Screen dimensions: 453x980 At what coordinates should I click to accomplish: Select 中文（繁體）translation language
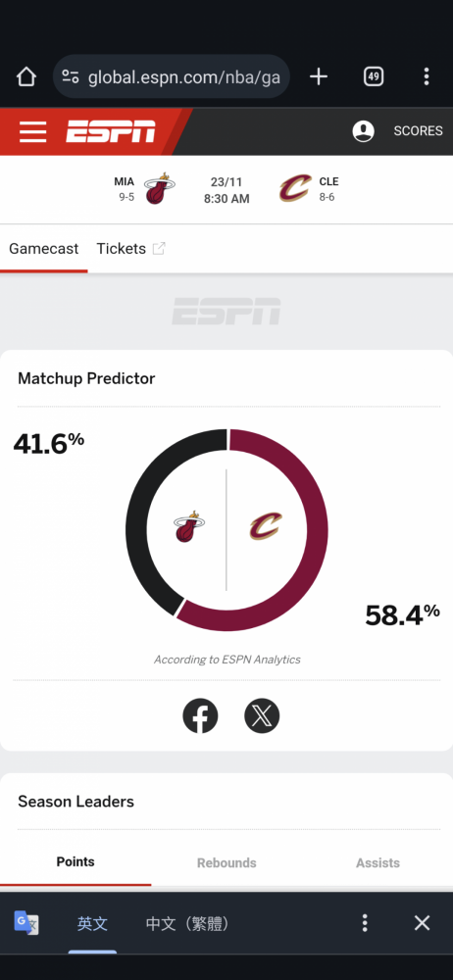(187, 924)
